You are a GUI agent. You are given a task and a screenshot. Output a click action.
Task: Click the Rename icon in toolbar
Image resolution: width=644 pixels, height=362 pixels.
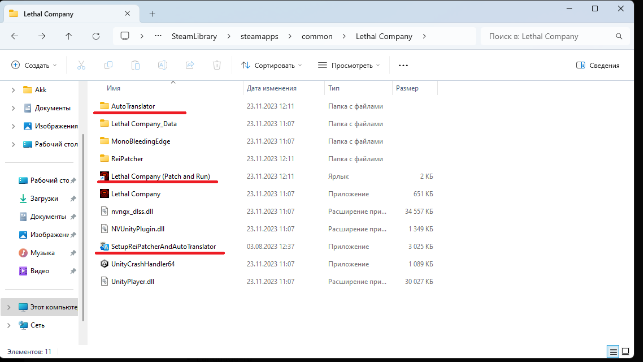pyautogui.click(x=163, y=65)
